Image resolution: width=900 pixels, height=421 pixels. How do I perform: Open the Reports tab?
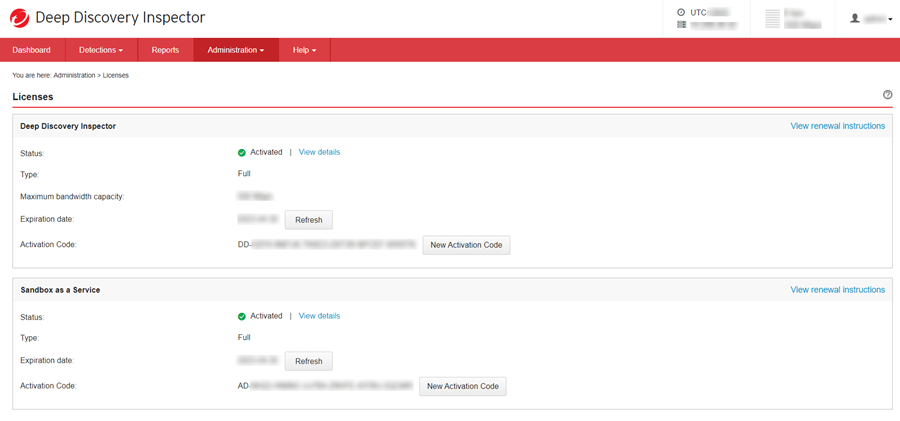tap(165, 50)
